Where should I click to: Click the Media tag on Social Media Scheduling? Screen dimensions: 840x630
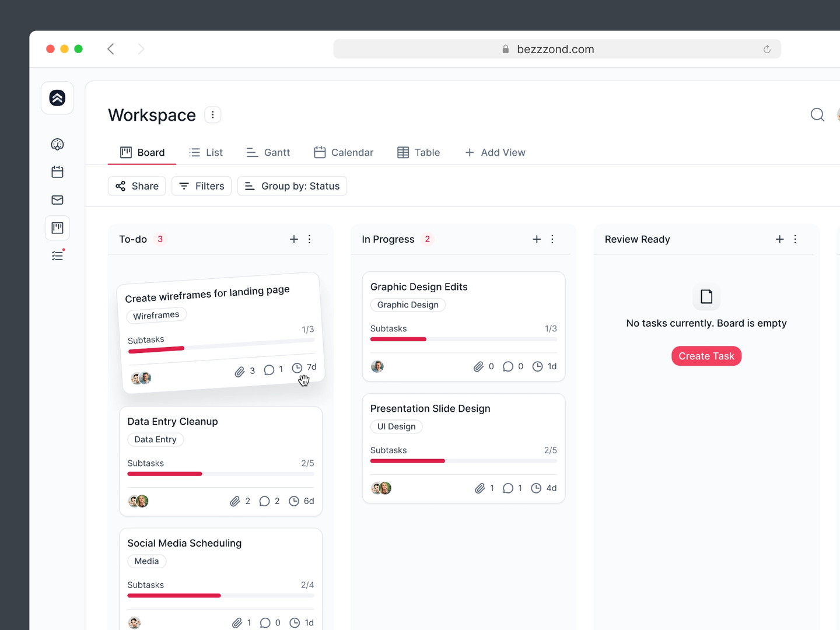point(147,561)
